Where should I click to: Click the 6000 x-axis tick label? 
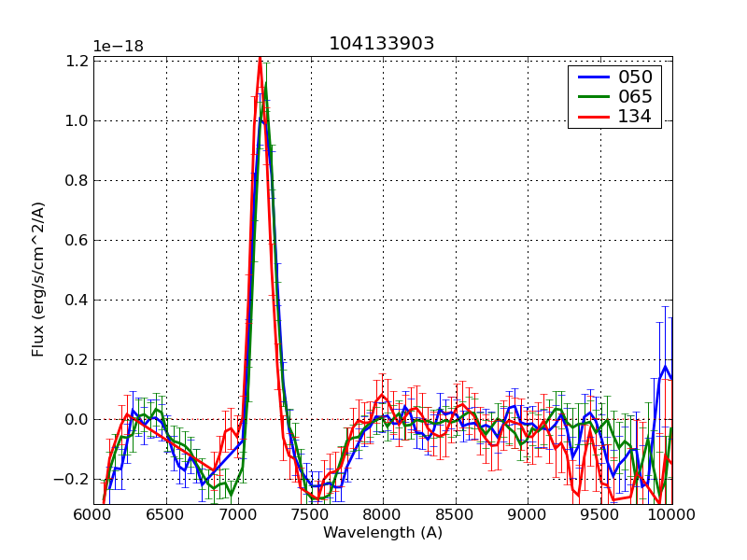(93, 514)
